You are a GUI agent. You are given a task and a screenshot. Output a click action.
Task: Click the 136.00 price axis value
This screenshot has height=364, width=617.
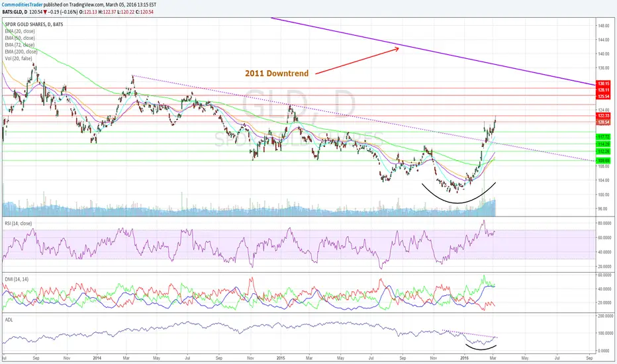tap(604, 68)
